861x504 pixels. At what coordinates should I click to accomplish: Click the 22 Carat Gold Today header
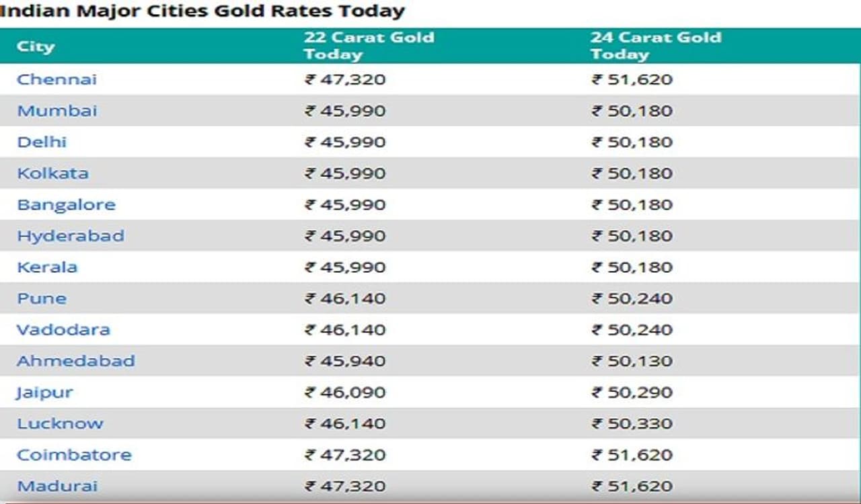(x=369, y=46)
